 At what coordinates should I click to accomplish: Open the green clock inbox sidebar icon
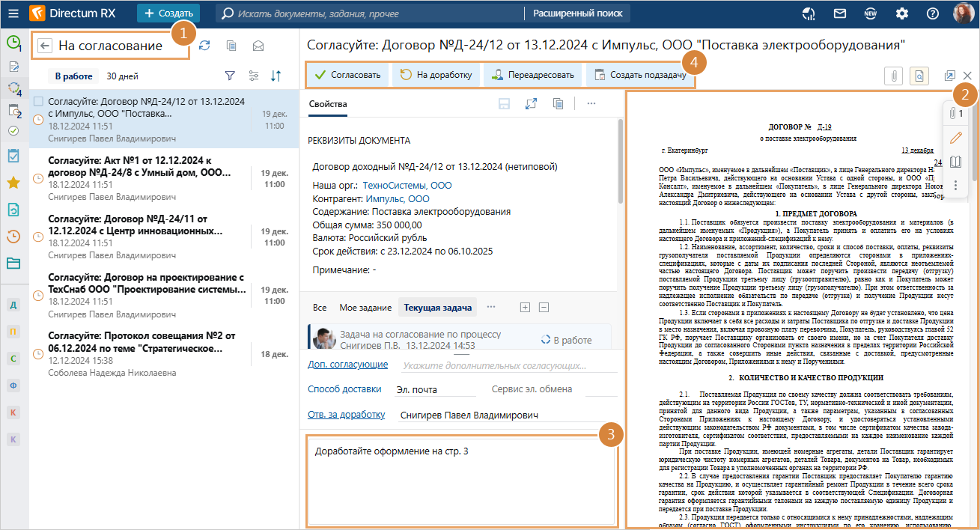[13, 43]
